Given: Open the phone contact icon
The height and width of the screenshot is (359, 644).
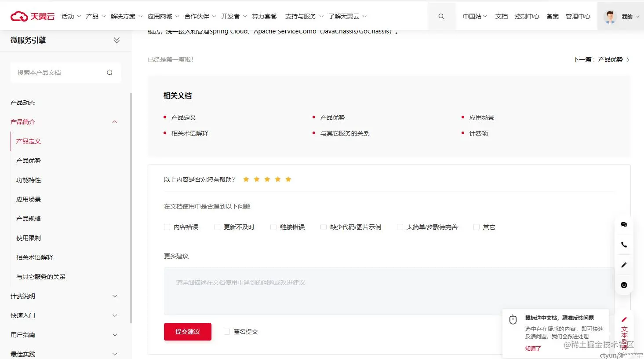Looking at the screenshot, I should point(624,245).
